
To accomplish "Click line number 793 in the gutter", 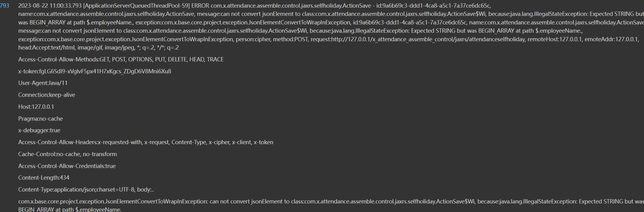I will [x=5, y=5].
